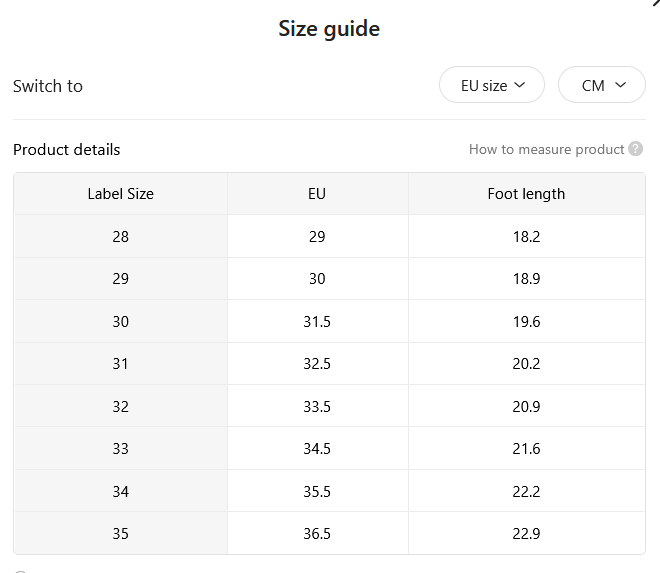
Task: Click the Switch to label
Action: 48,86
